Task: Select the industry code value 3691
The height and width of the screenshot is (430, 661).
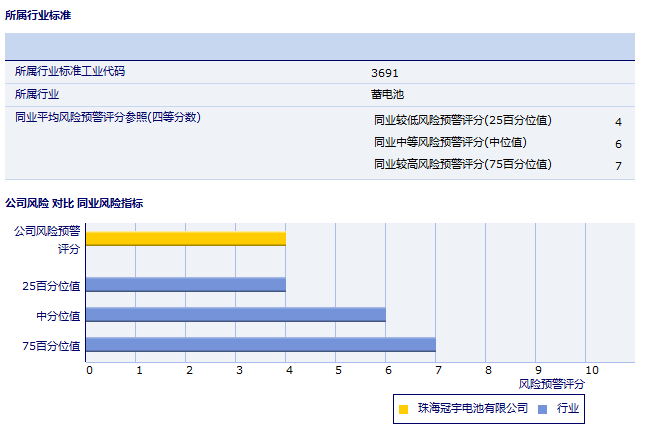Action: point(385,73)
